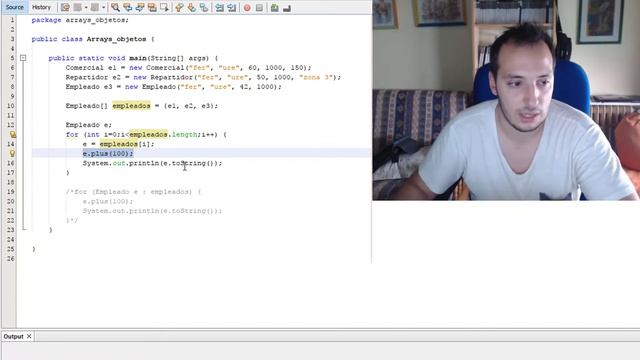Click the Comment code icon
The width and height of the screenshot is (640, 360).
(275, 7)
